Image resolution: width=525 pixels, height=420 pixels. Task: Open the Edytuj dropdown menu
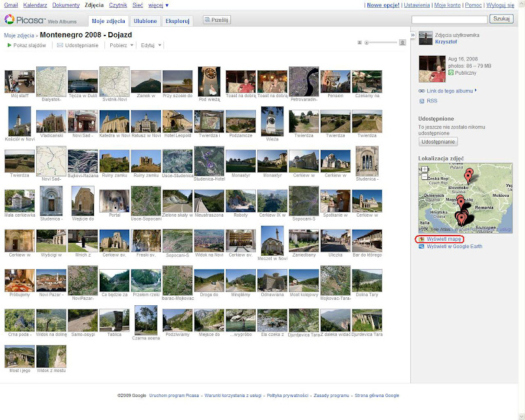coord(152,45)
